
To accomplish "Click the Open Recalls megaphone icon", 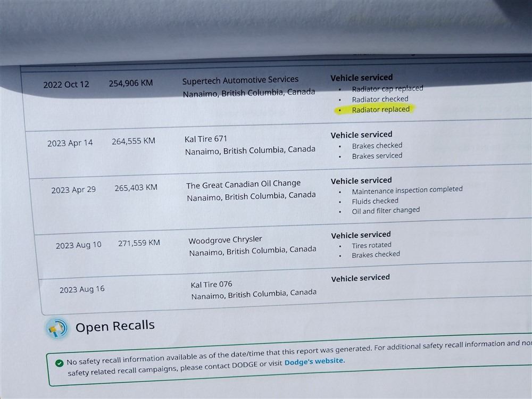I will coord(57,329).
